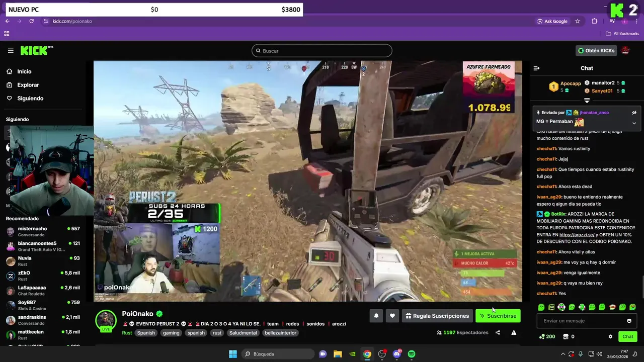Click the video player stream area
Screen dimensions: 644x362
point(308,181)
